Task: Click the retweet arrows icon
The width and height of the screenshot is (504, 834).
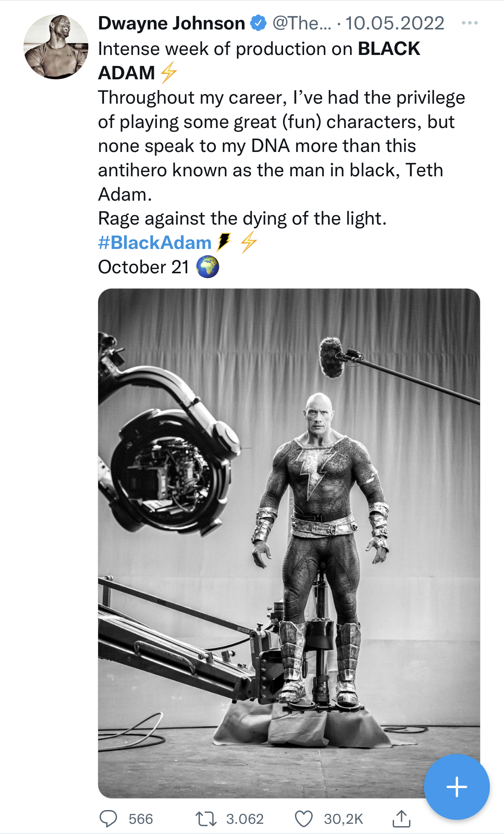Action: click(206, 819)
